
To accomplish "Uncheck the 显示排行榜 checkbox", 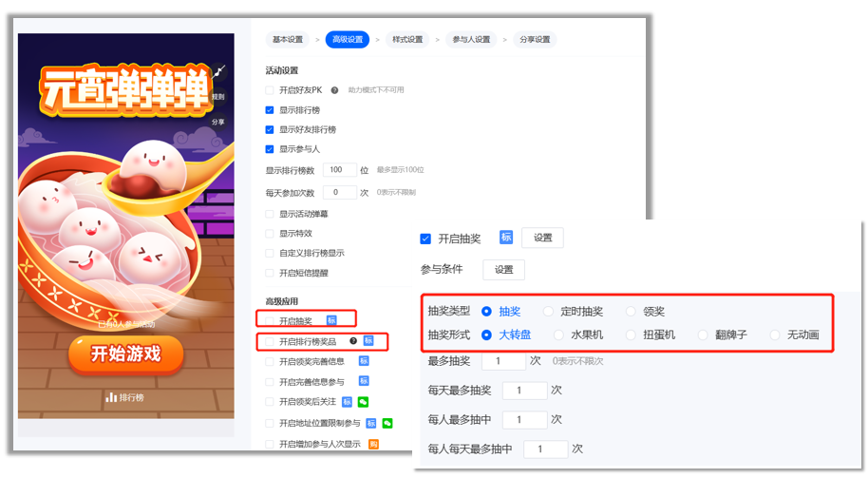I will tap(270, 110).
